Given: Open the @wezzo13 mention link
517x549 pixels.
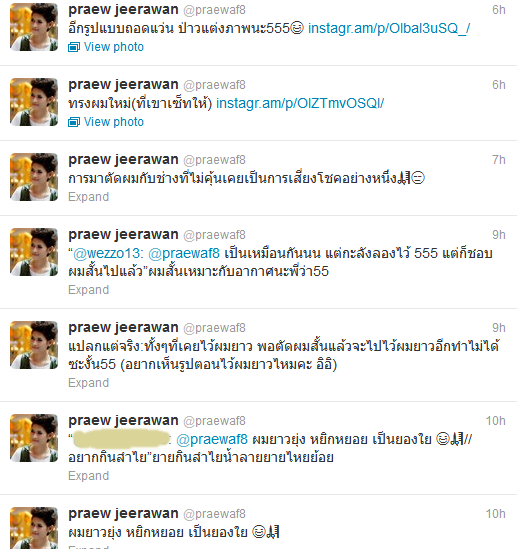Looking at the screenshot, I should pos(108,253).
